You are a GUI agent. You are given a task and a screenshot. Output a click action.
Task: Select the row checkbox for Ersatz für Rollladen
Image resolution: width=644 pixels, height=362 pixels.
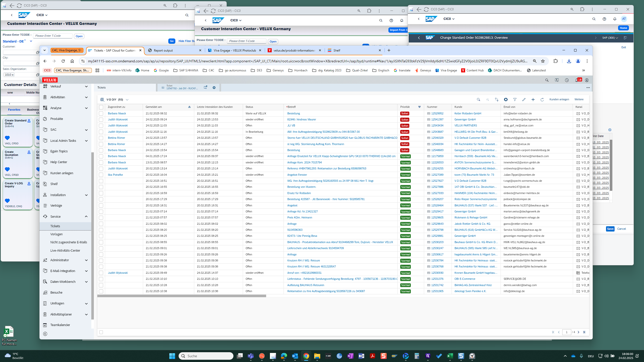[x=101, y=193]
